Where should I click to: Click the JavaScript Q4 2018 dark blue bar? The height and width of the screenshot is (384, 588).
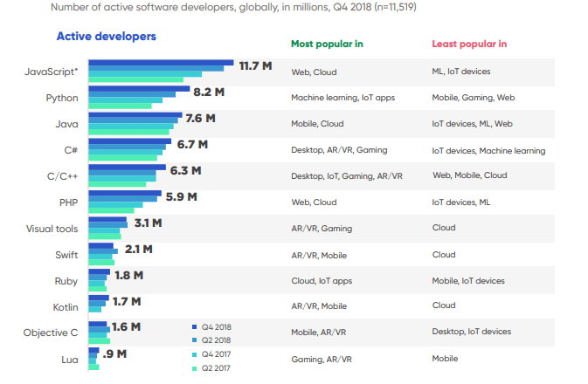point(162,63)
